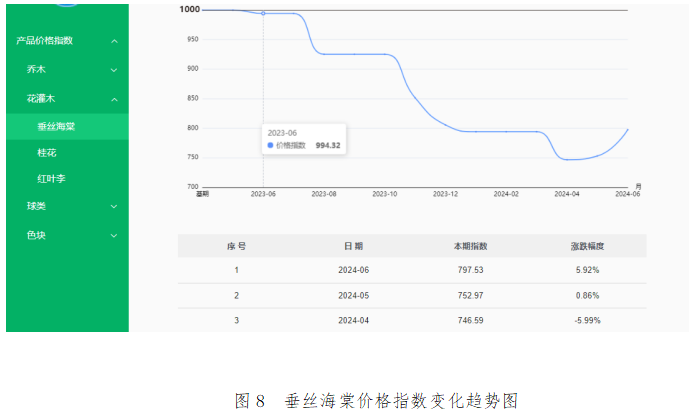The height and width of the screenshot is (413, 689).
Task: Click the 746.59 index value cell
Action: 470,321
